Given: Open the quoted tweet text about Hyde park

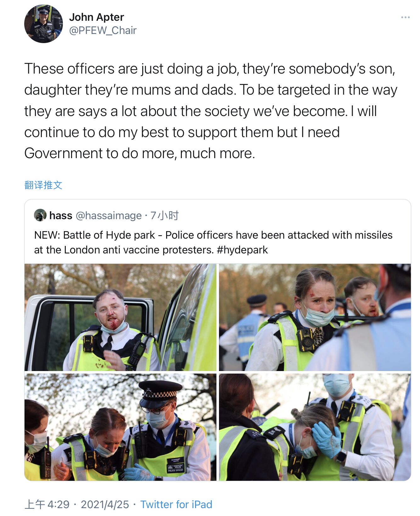Looking at the screenshot, I should click(x=213, y=242).
